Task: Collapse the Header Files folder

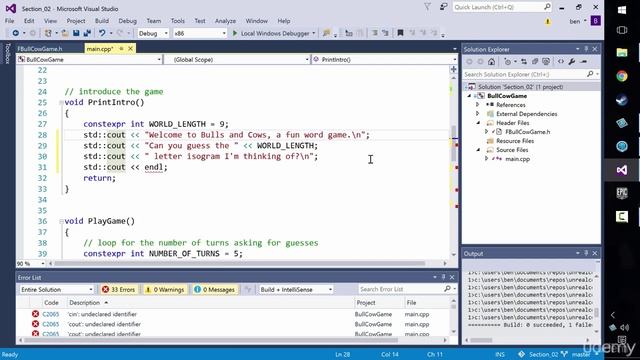Action: coord(478,122)
